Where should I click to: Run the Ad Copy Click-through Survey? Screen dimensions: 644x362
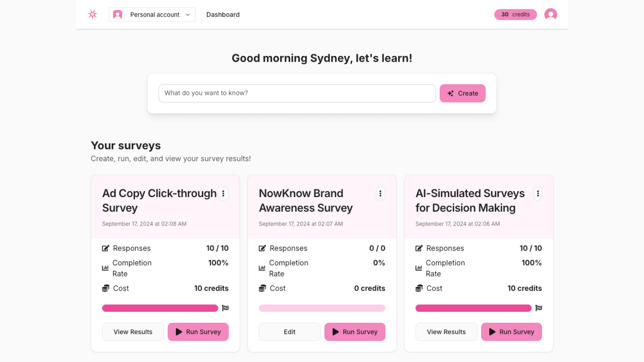[x=198, y=332]
